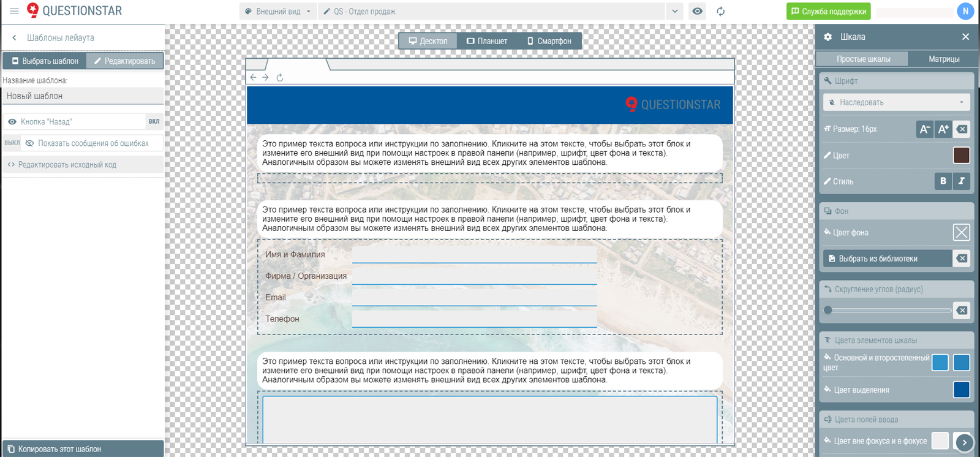Screen dimensions: 980x457
Task: Go back from Шаблоны лейаута using the arrow
Action: click(14, 38)
